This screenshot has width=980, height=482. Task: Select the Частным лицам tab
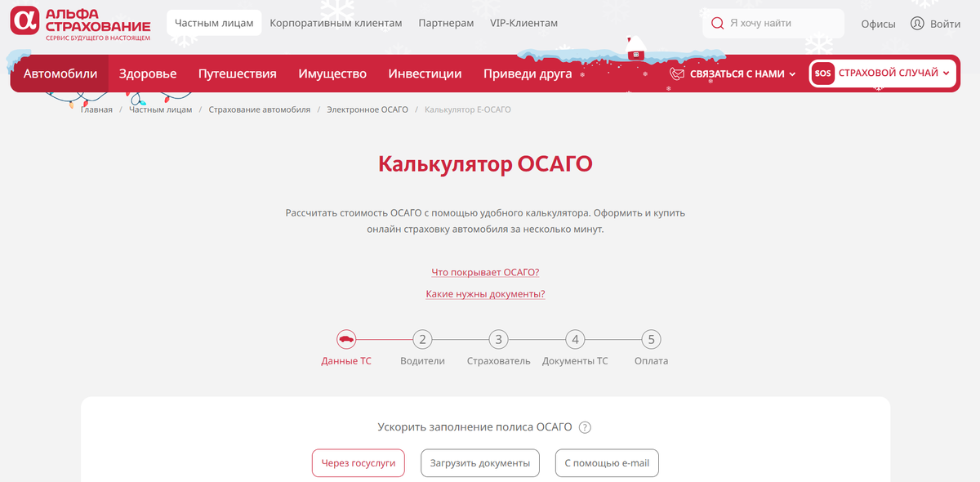pos(214,23)
